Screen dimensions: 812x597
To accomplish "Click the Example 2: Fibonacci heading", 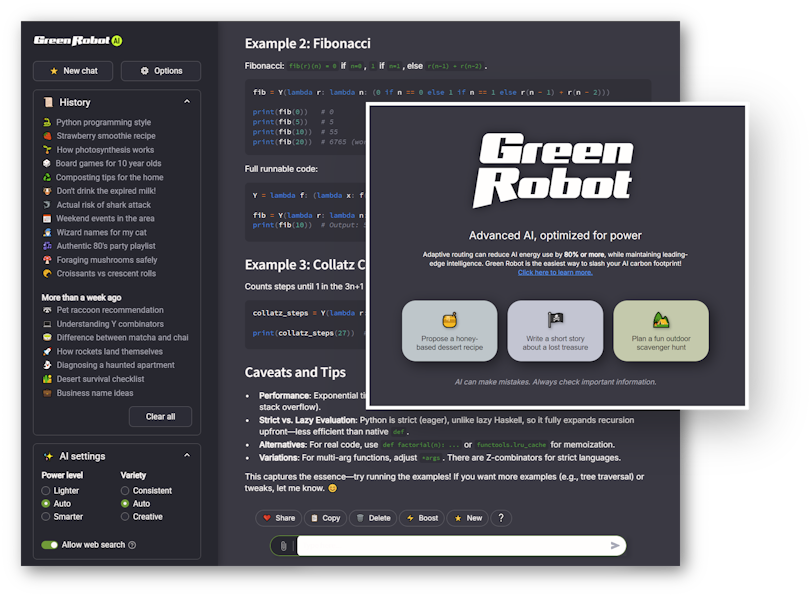I will (308, 43).
